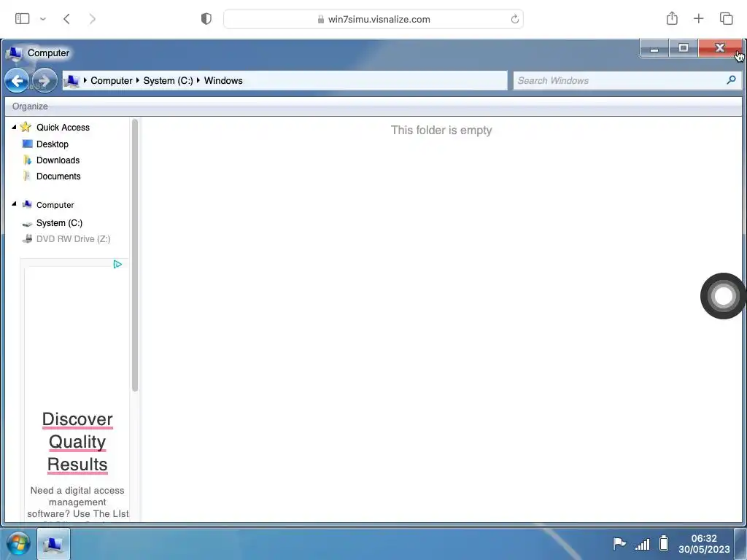The image size is (747, 560).
Task: Expand arrow after System (C:) in breadcrumb
Action: pyautogui.click(x=198, y=80)
